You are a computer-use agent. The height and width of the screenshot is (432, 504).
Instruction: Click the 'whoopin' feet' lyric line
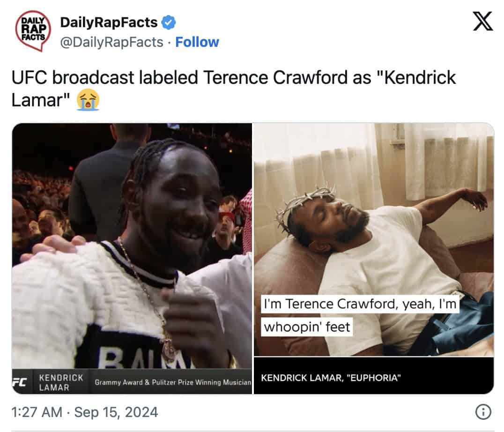(307, 327)
